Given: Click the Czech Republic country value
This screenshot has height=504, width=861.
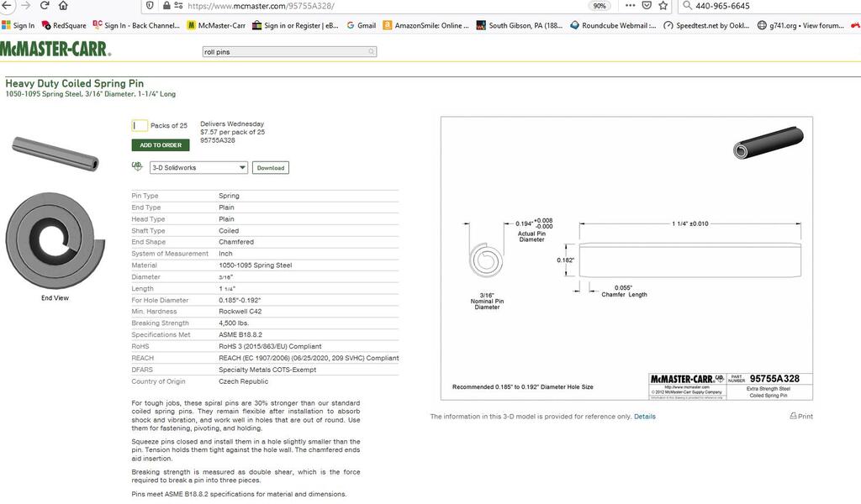Looking at the screenshot, I should point(244,381).
